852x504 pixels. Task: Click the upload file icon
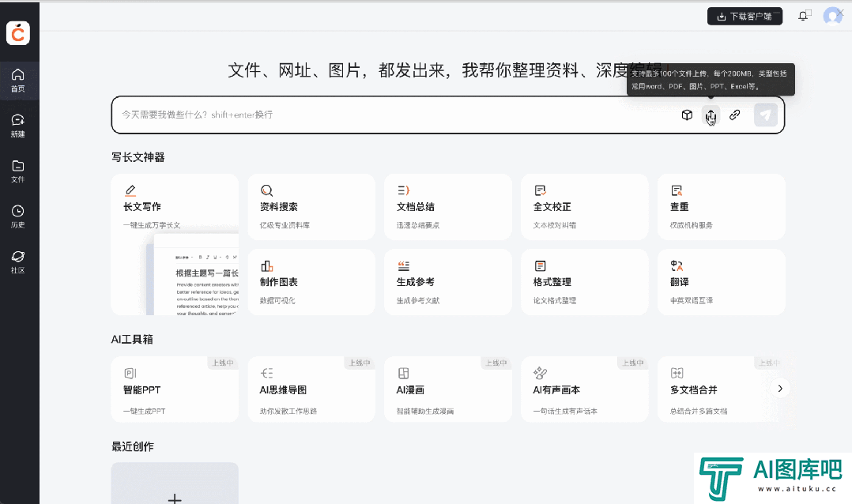711,115
